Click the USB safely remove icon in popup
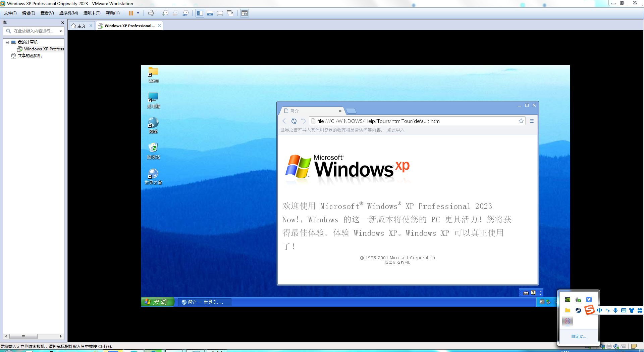Image resolution: width=644 pixels, height=352 pixels. tap(578, 300)
